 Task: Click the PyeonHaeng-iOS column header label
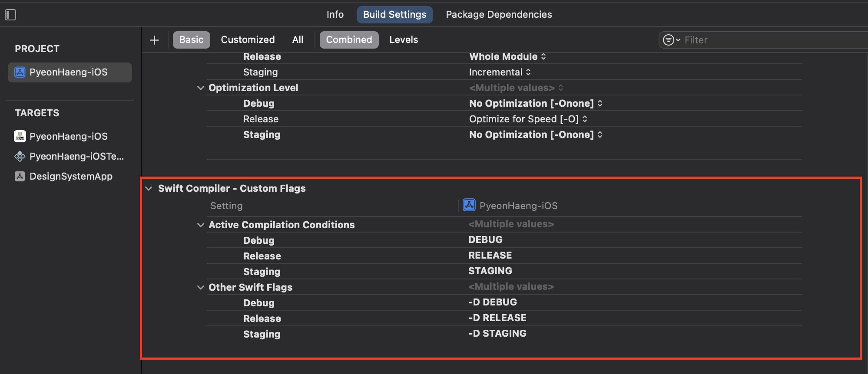point(519,206)
